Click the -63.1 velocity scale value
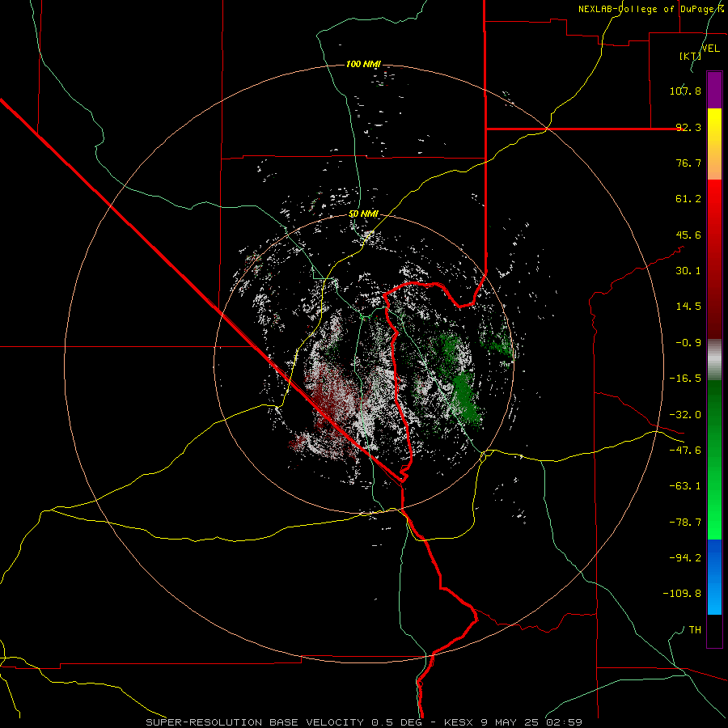Viewport: 728px width, 728px height. [x=685, y=486]
